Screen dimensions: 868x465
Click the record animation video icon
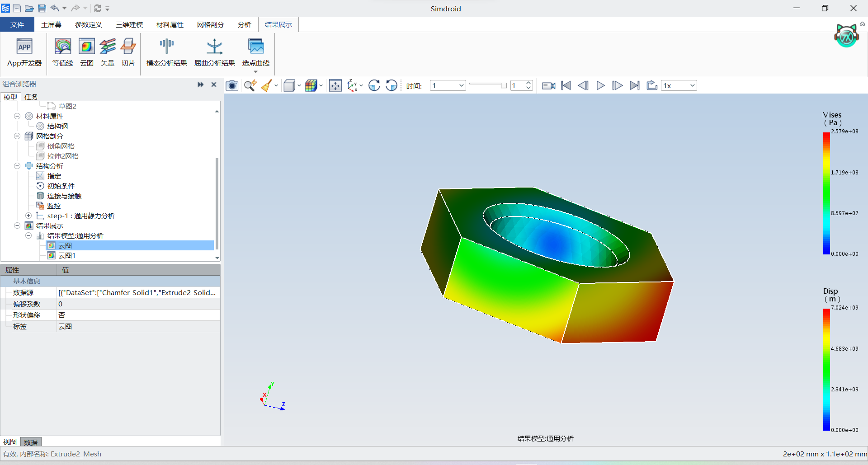[x=549, y=85]
